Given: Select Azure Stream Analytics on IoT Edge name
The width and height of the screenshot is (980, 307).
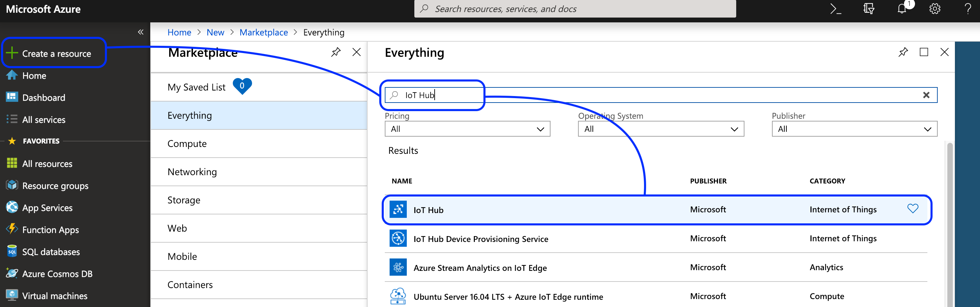Looking at the screenshot, I should tap(480, 268).
